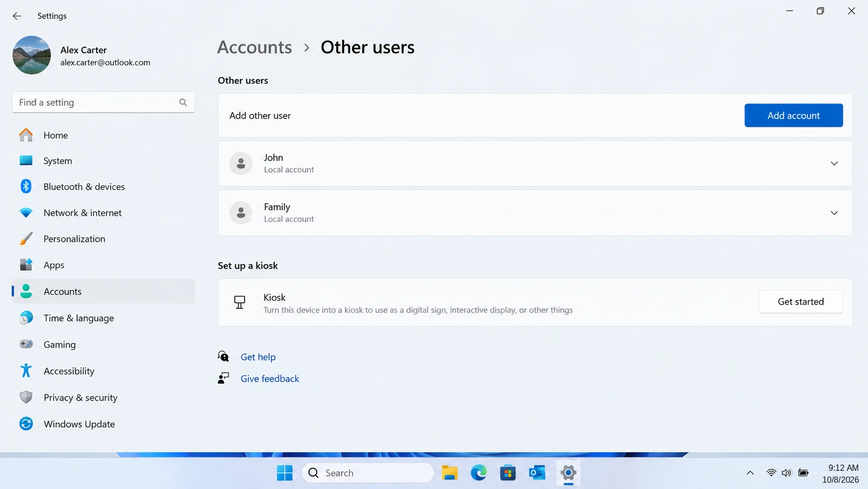Click the Add account button
Image resolution: width=868 pixels, height=489 pixels.
793,115
